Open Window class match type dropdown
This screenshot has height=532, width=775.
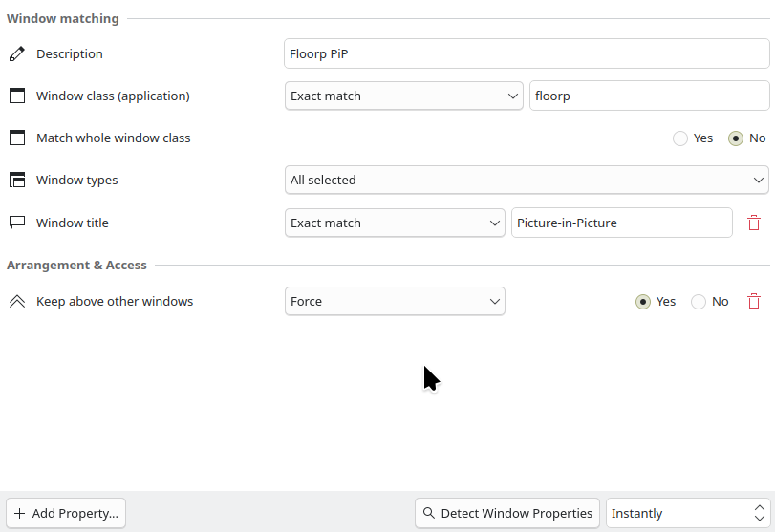coord(404,96)
